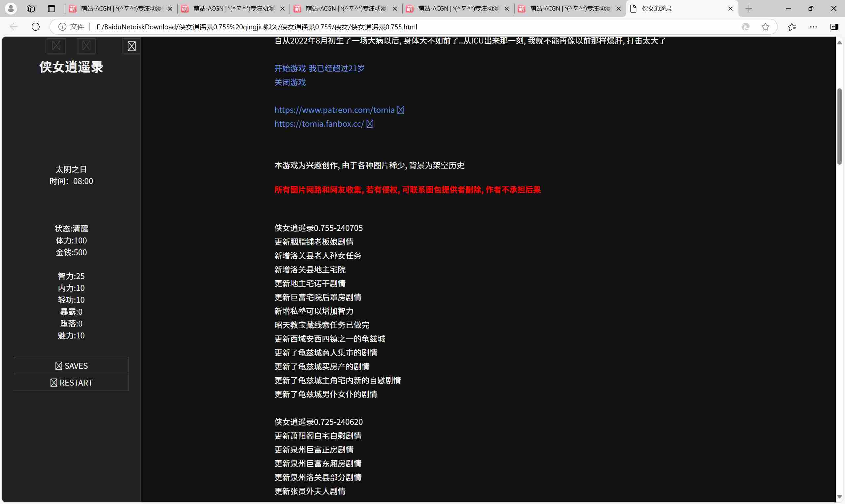
Task: Click the workspaces icon left of the tabs
Action: click(30, 8)
